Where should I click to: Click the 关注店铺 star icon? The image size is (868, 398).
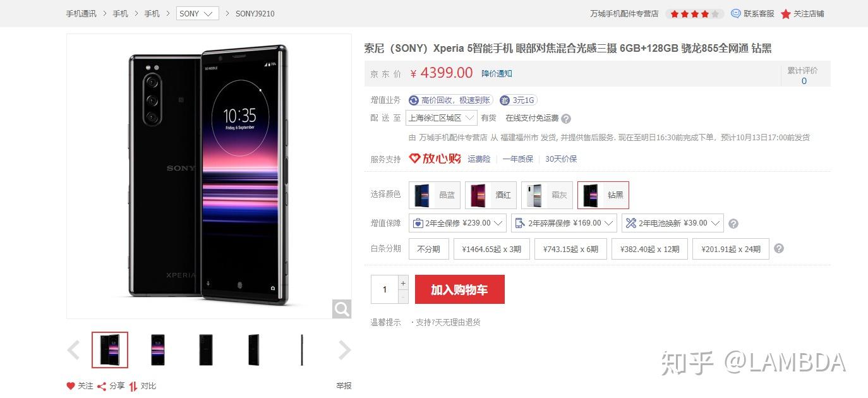(x=786, y=14)
